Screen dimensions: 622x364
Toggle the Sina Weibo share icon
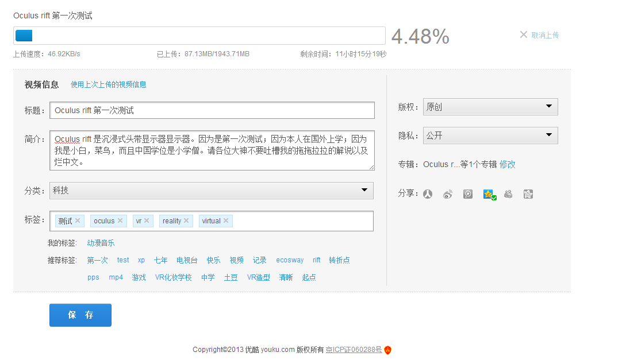tap(447, 194)
